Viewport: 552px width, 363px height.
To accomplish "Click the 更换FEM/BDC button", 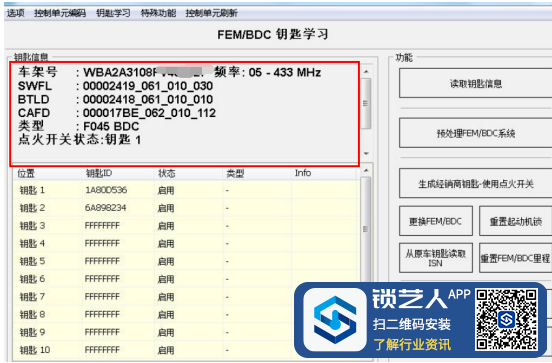I will coord(436,221).
